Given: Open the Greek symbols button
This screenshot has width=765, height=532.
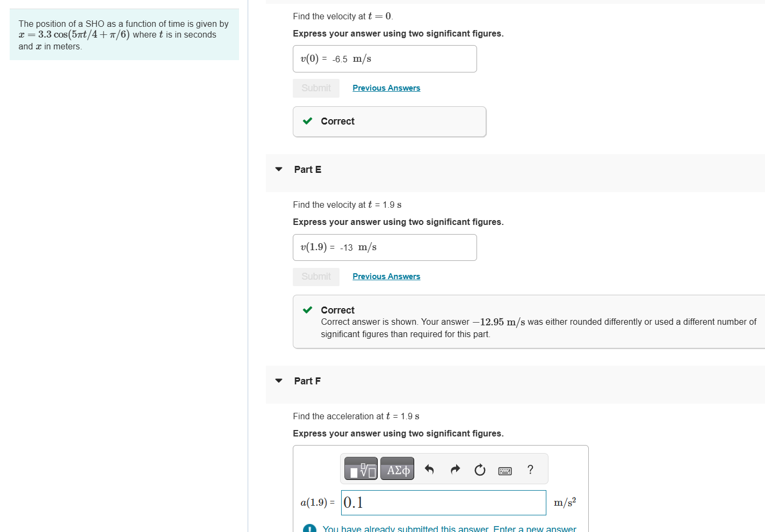Looking at the screenshot, I should [x=398, y=469].
